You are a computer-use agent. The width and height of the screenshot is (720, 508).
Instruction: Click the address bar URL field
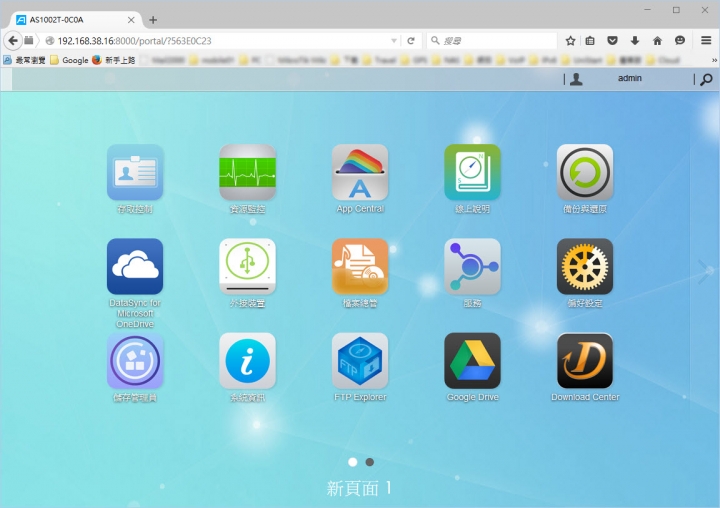coord(220,41)
